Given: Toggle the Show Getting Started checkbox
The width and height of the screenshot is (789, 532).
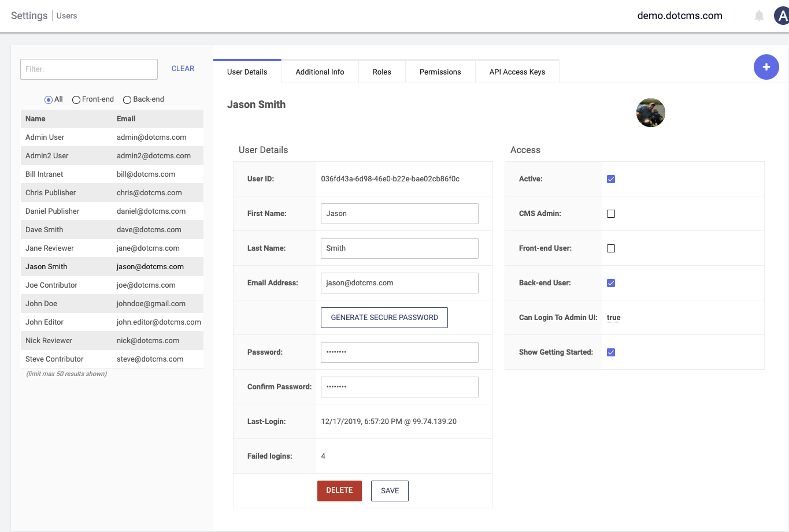Looking at the screenshot, I should click(x=611, y=352).
